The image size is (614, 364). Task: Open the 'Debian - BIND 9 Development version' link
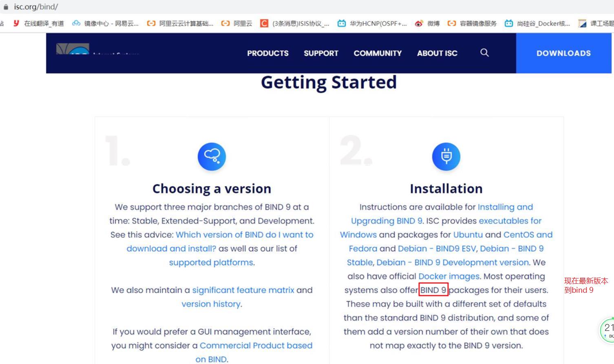point(453,262)
